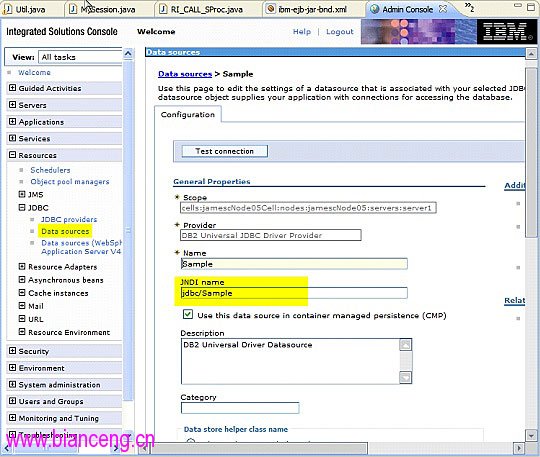Click the Description box scroll down arrow
Viewport: 540px width, 457px height.
point(405,378)
